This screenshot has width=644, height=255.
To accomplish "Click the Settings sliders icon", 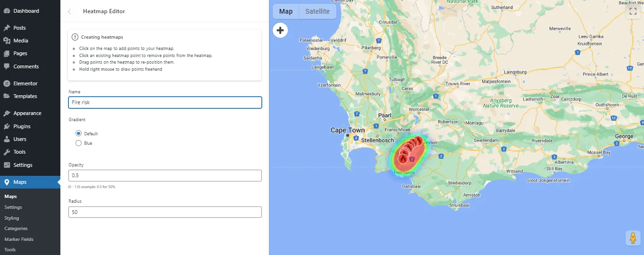I will [x=7, y=165].
